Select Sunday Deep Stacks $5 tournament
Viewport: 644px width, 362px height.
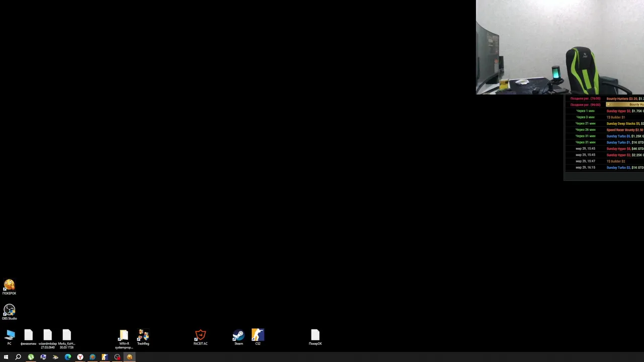coord(625,124)
